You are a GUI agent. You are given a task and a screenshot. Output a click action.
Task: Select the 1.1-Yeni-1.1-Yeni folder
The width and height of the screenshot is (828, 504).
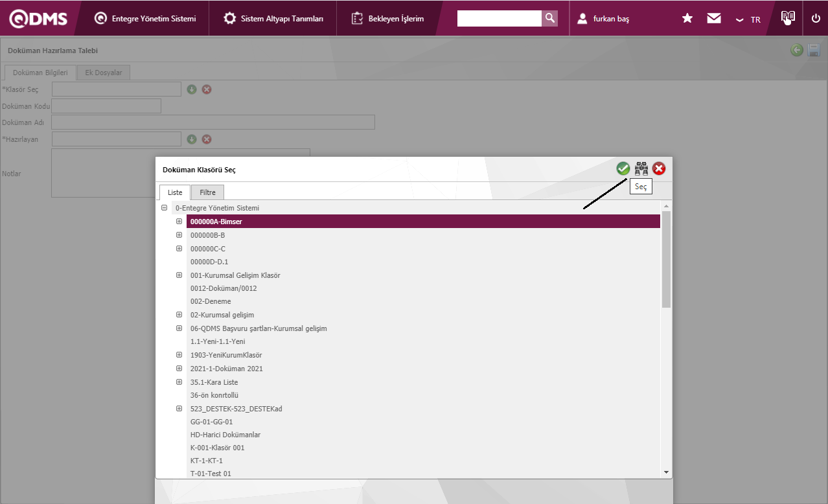tap(218, 341)
